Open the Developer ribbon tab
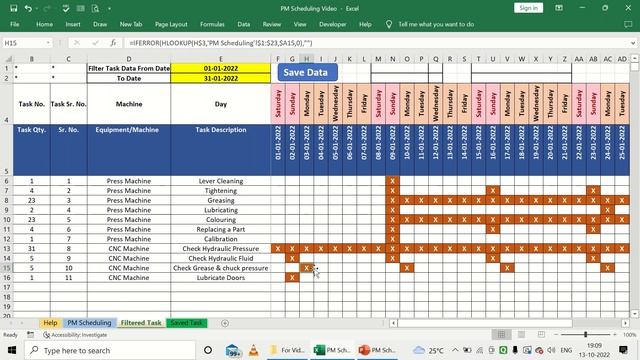This screenshot has width=640, height=360. [x=333, y=24]
